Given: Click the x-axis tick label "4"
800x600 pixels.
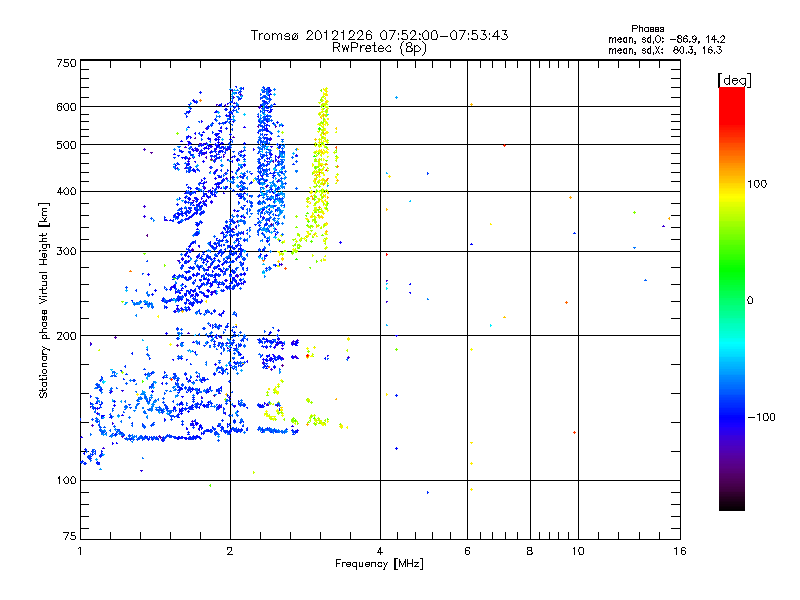Looking at the screenshot, I should 380,551.
